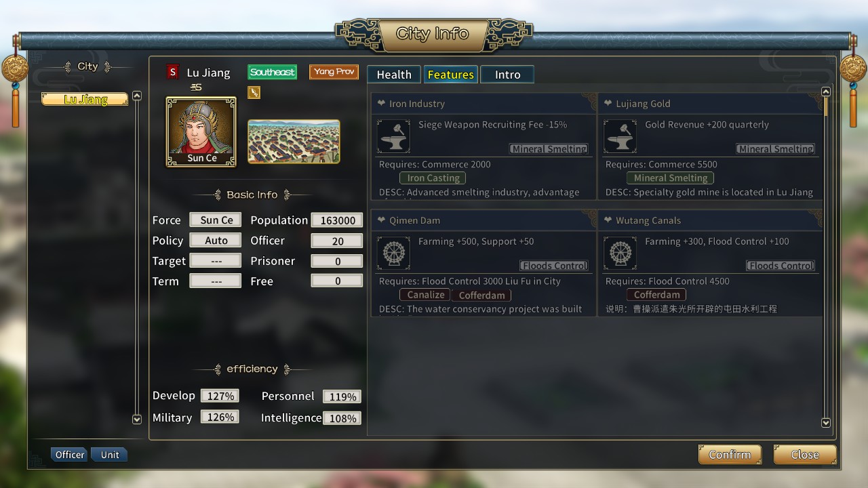Select the Wutang Canals water wheel icon
Viewport: 868px width, 488px height.
coord(620,253)
